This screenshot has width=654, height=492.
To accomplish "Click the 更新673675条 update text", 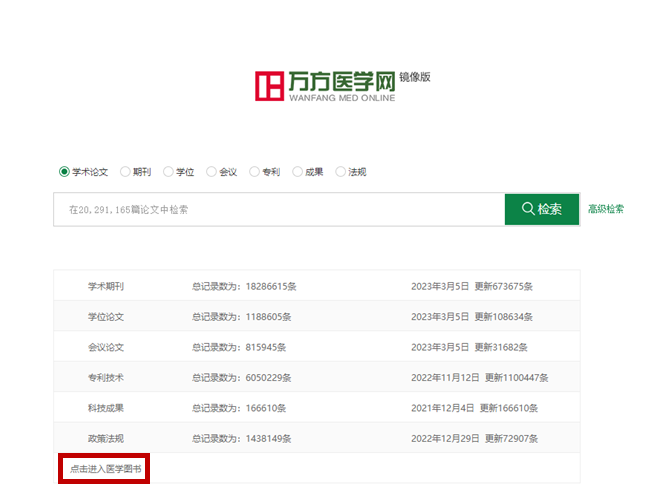I will point(503,286).
